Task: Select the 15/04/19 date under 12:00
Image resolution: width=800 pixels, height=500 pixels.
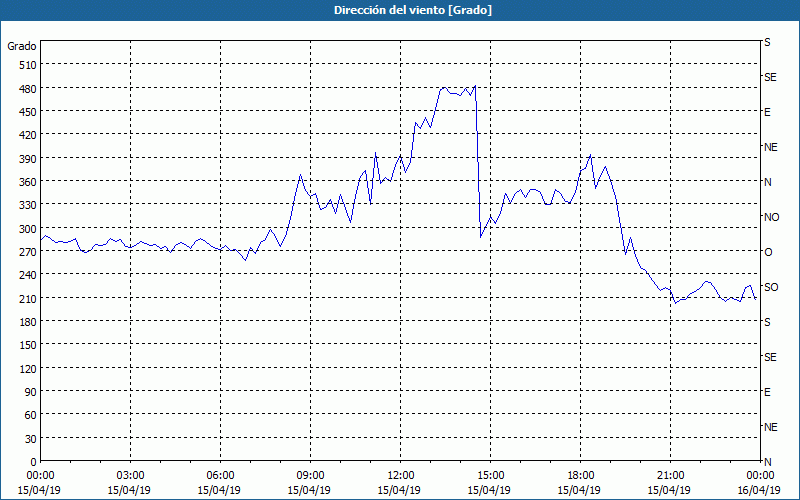Action: (399, 490)
